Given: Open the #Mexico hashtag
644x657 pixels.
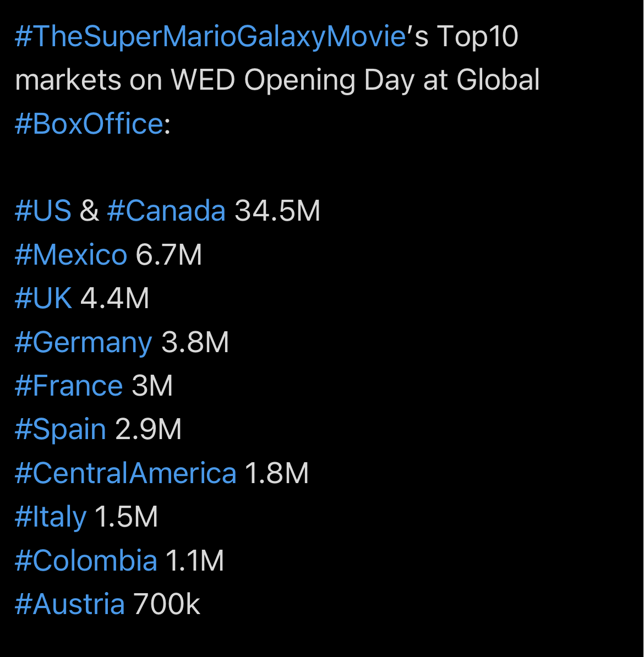Looking at the screenshot, I should (71, 254).
